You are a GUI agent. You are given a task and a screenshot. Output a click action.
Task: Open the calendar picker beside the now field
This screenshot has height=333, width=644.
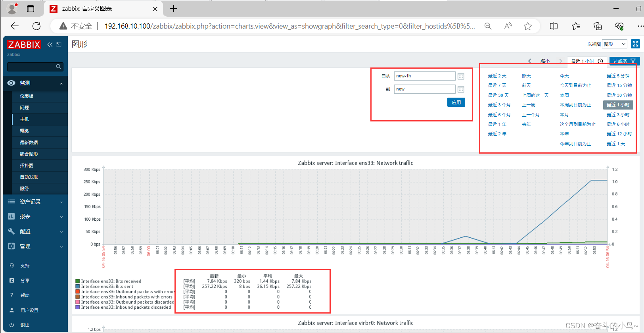pyautogui.click(x=461, y=89)
